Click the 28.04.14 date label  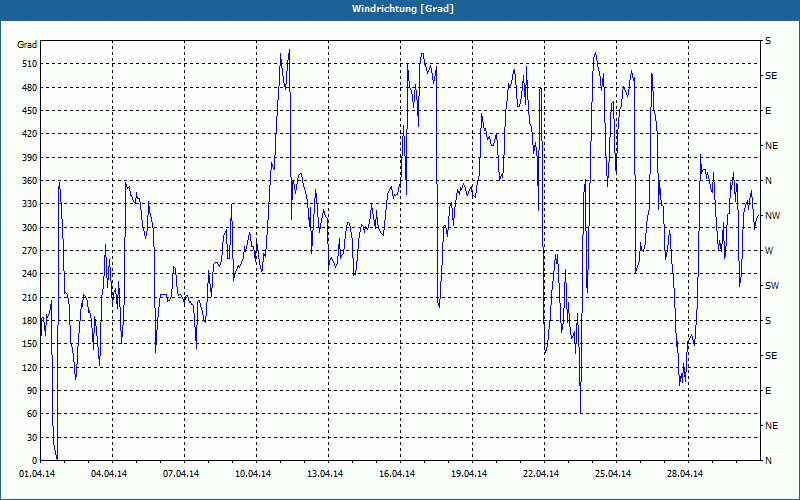coord(685,474)
